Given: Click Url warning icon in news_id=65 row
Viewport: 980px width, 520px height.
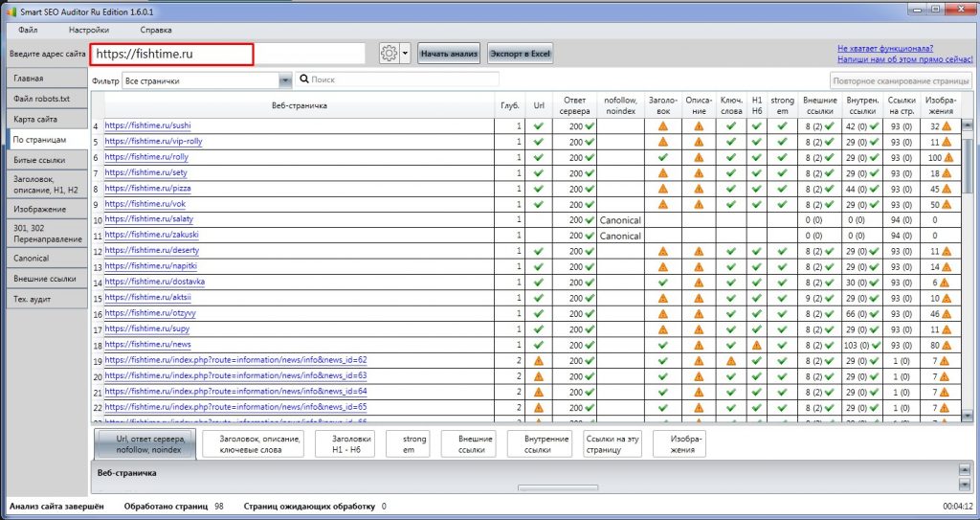Looking at the screenshot, I should coord(538,407).
